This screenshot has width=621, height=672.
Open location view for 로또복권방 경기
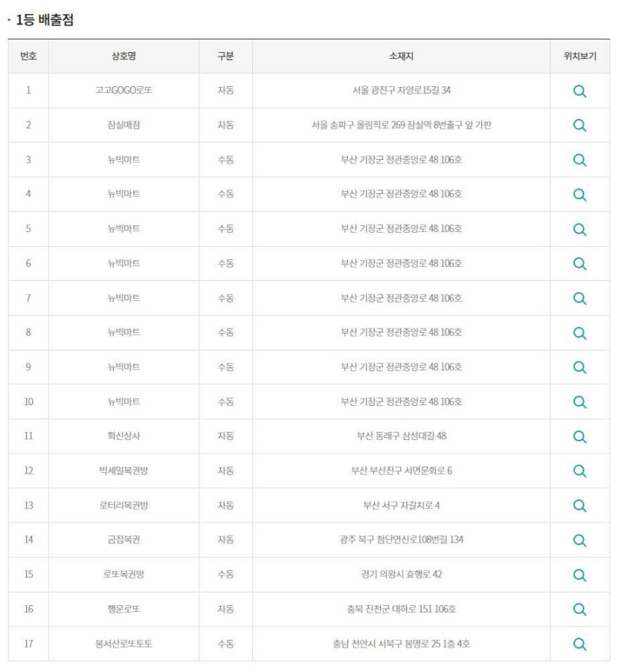579,575
